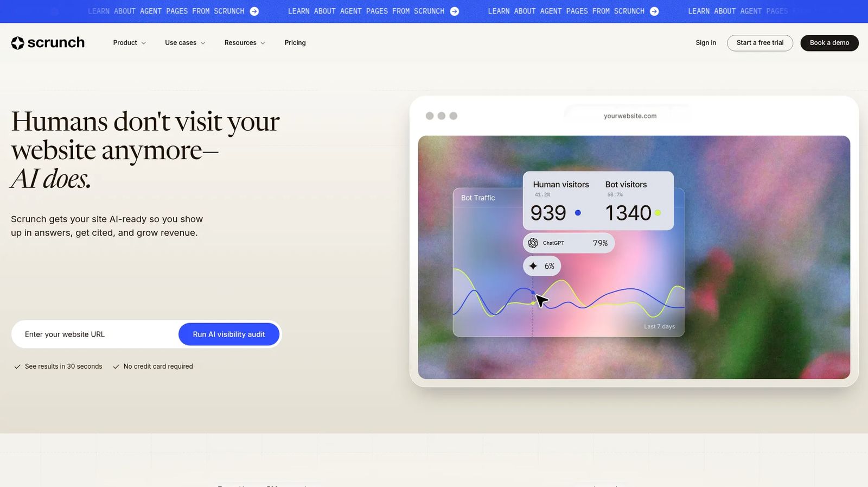
Task: Click checkmark beside See results in 30 seconds
Action: click(x=17, y=366)
